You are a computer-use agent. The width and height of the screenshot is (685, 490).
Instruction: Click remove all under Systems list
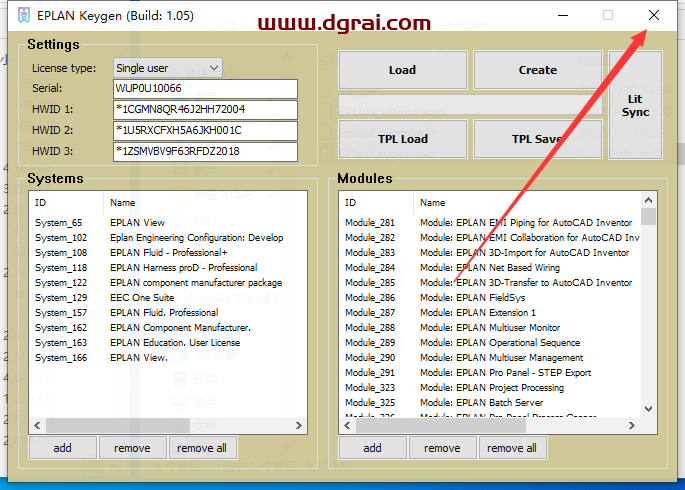tap(202, 448)
